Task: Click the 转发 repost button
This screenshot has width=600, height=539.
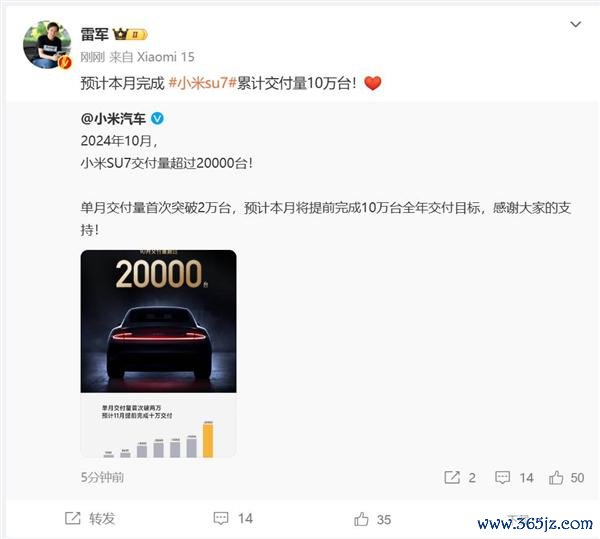Action: [x=90, y=518]
